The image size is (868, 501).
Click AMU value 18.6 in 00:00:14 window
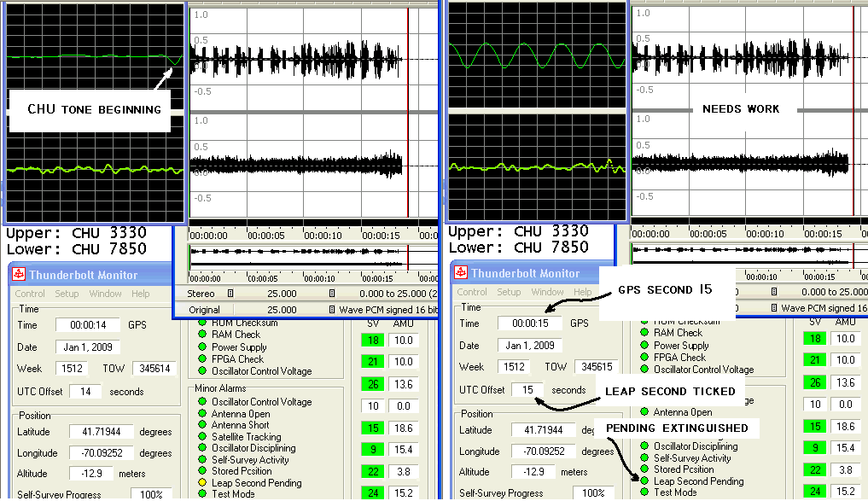(x=403, y=428)
